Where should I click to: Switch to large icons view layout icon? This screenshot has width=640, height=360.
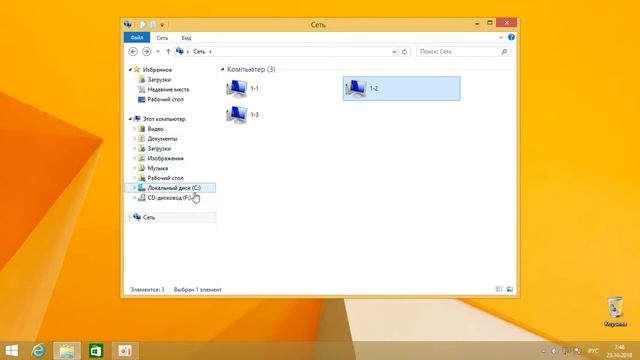pyautogui.click(x=509, y=289)
